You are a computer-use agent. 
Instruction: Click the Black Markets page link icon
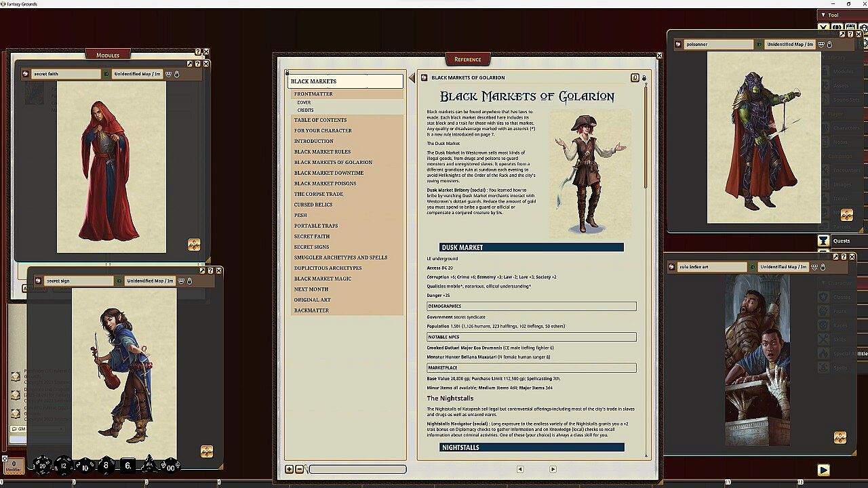[424, 78]
